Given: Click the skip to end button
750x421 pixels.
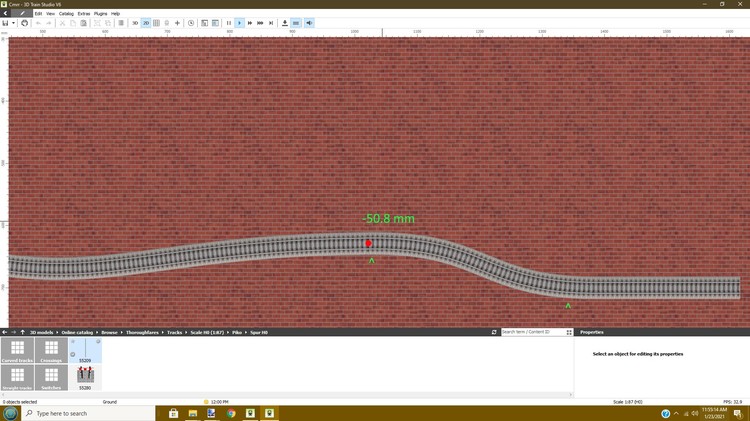Looking at the screenshot, I should [x=271, y=23].
